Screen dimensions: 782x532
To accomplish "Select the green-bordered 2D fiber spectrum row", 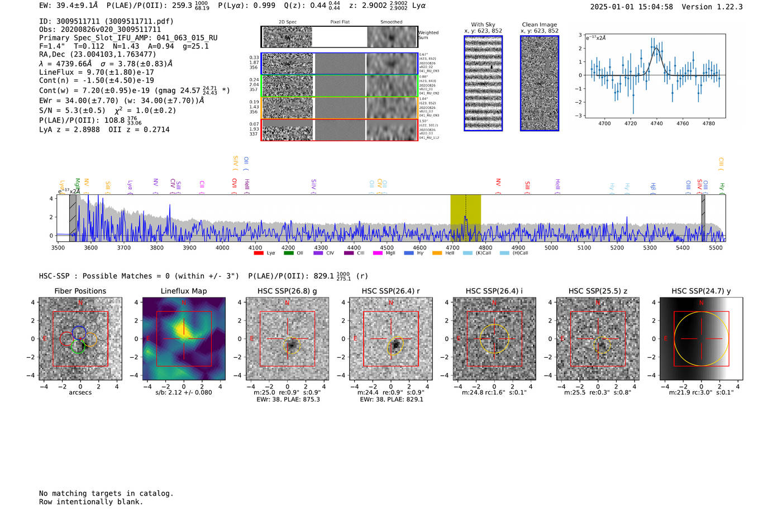I will click(340, 86).
